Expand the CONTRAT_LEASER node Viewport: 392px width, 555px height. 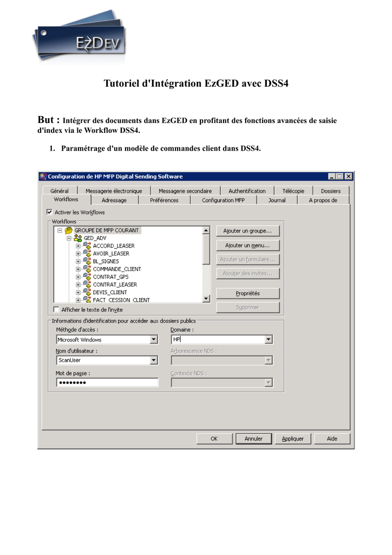tap(78, 285)
